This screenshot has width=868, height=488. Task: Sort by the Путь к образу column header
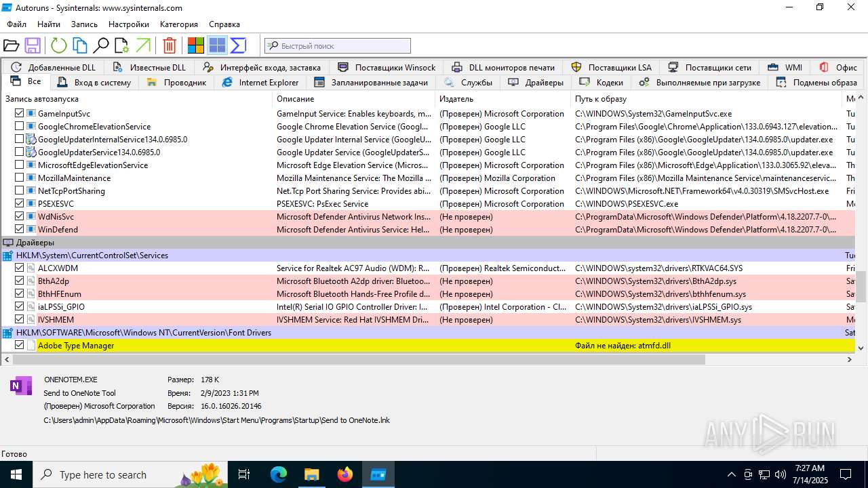tap(707, 99)
